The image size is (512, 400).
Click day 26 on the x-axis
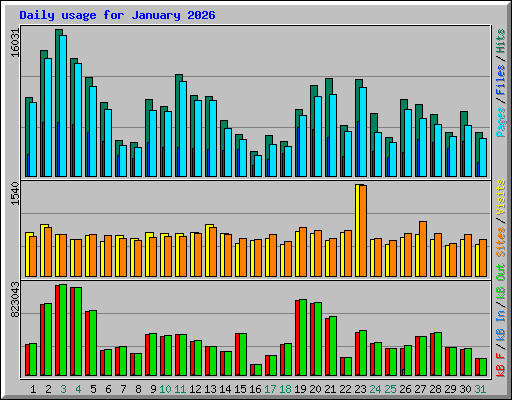tap(405, 389)
